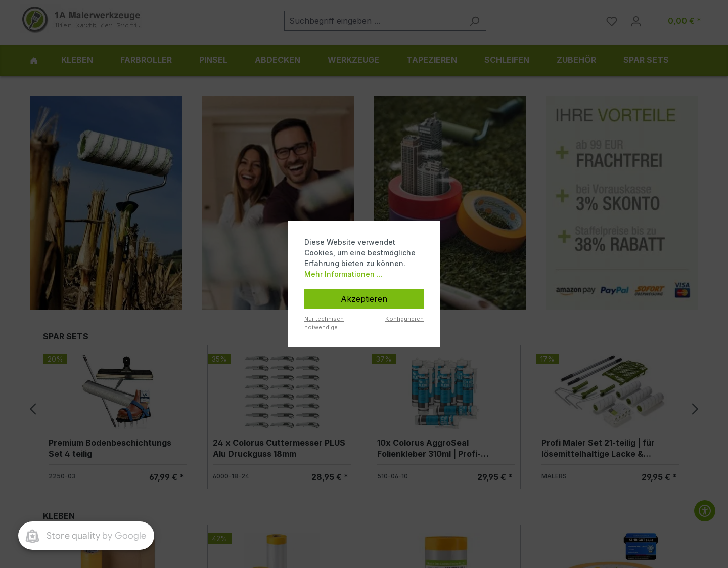Open the shopping cart showing 0,00 €

(x=684, y=21)
